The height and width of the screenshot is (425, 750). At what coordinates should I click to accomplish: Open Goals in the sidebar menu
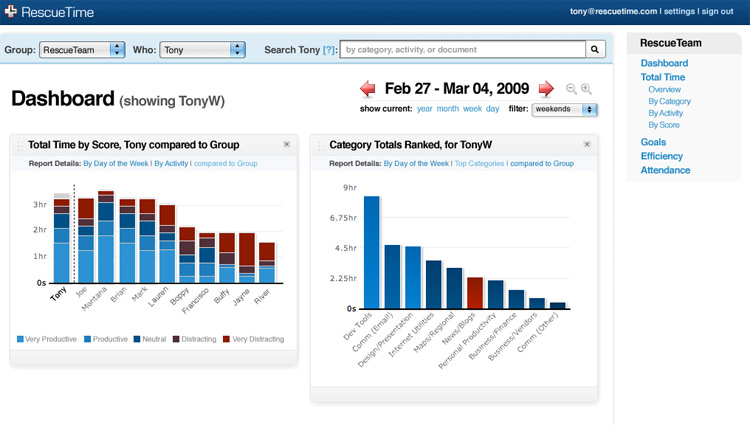point(653,143)
